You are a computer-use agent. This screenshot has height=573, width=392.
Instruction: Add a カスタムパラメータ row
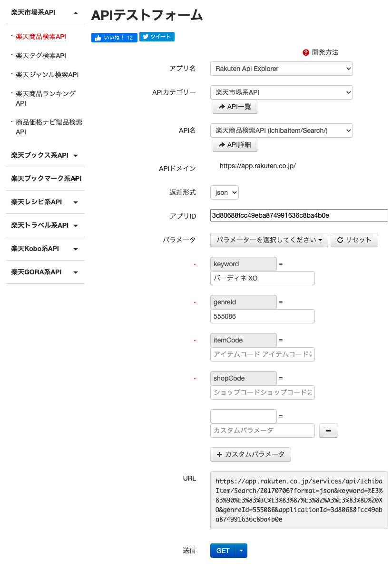[250, 454]
